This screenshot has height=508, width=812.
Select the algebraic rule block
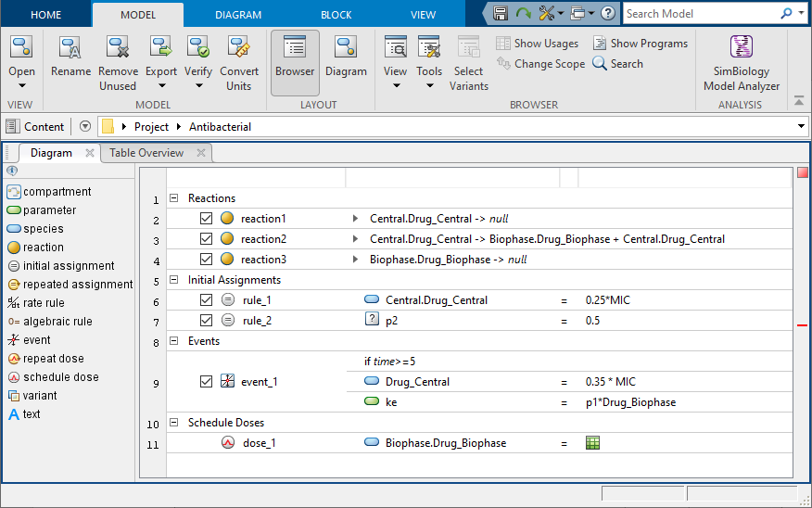click(50, 322)
